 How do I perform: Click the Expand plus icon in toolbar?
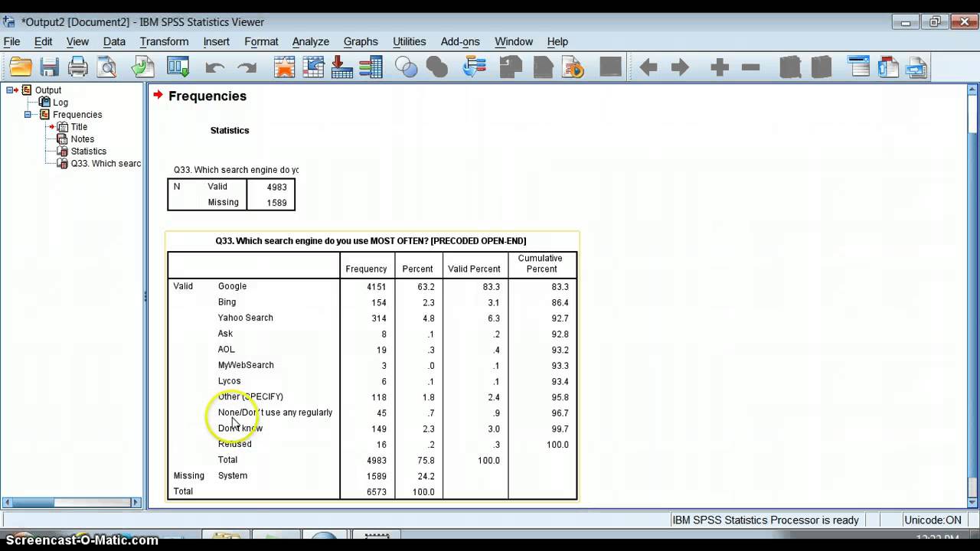[x=720, y=68]
